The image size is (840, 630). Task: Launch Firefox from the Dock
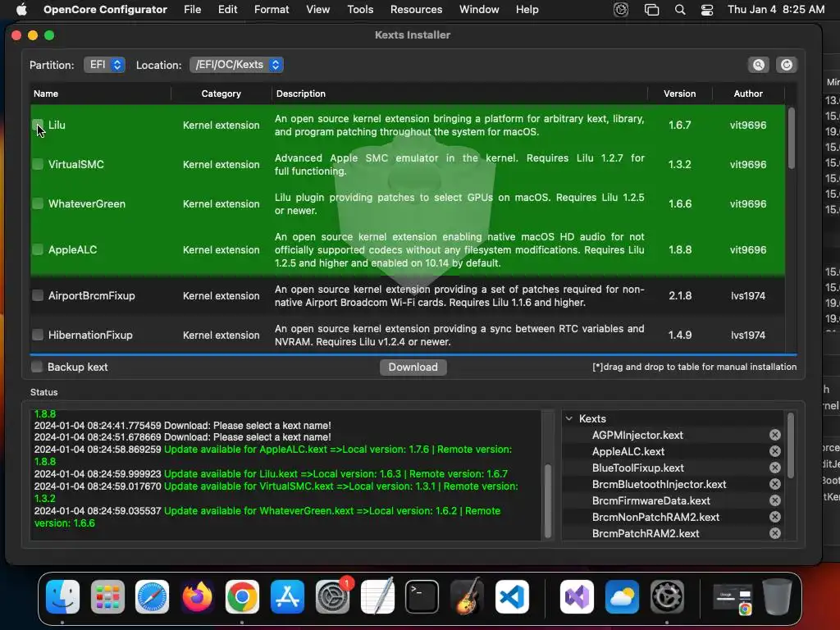(197, 596)
